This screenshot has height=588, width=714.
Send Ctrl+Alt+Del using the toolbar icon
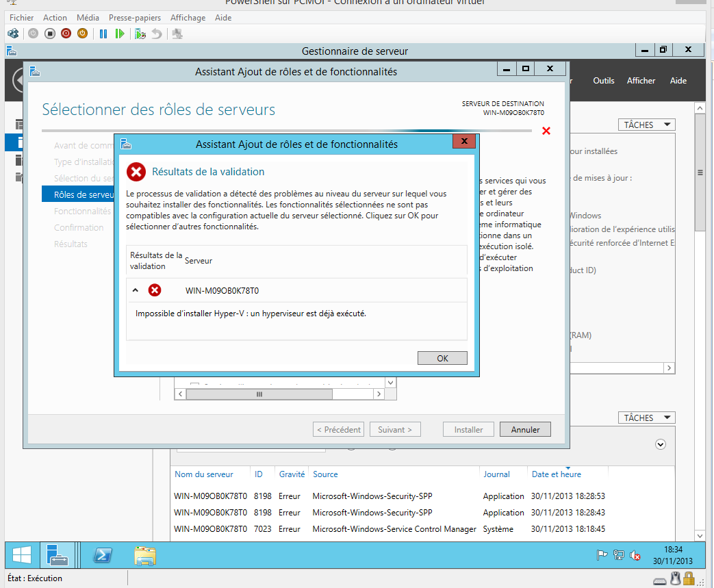(x=13, y=34)
